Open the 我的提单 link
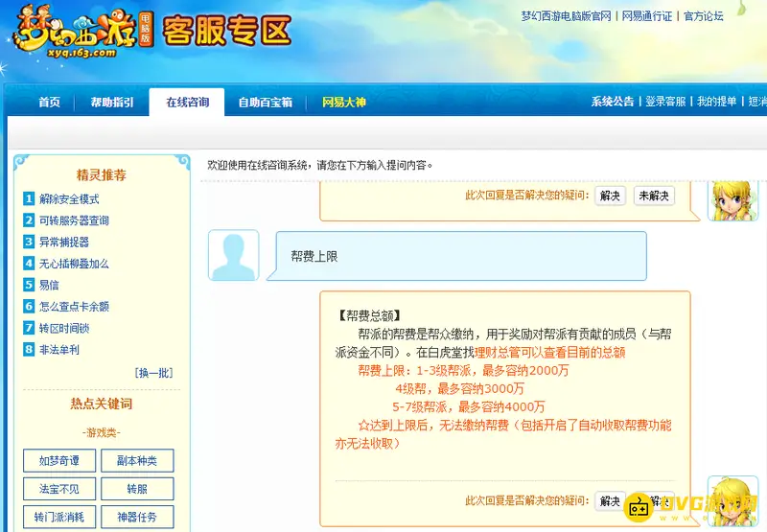This screenshot has width=767, height=532. click(716, 102)
